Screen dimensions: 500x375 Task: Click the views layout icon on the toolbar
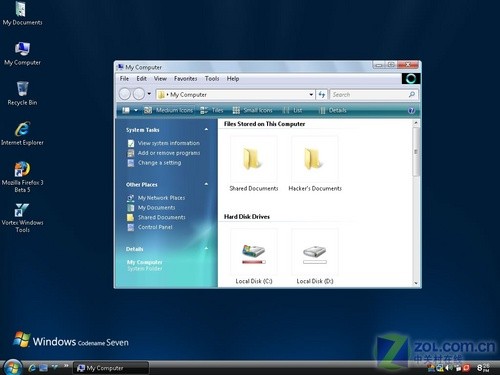(126, 110)
